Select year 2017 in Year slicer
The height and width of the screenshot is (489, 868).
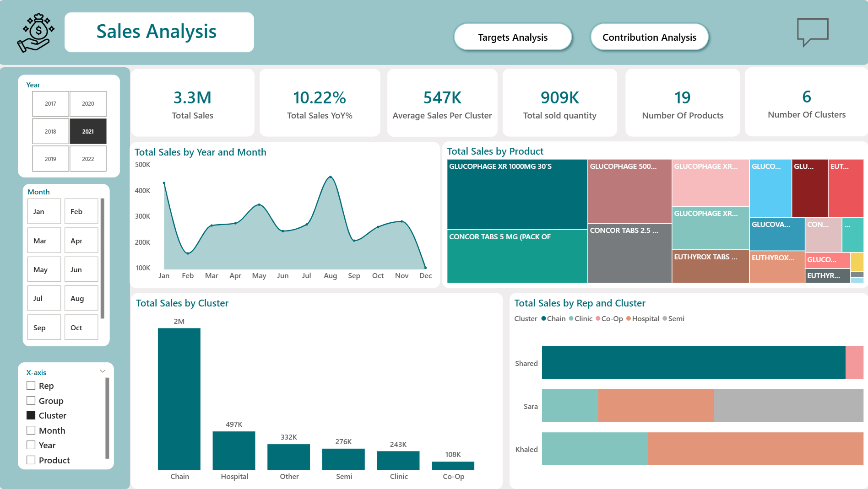coord(50,104)
